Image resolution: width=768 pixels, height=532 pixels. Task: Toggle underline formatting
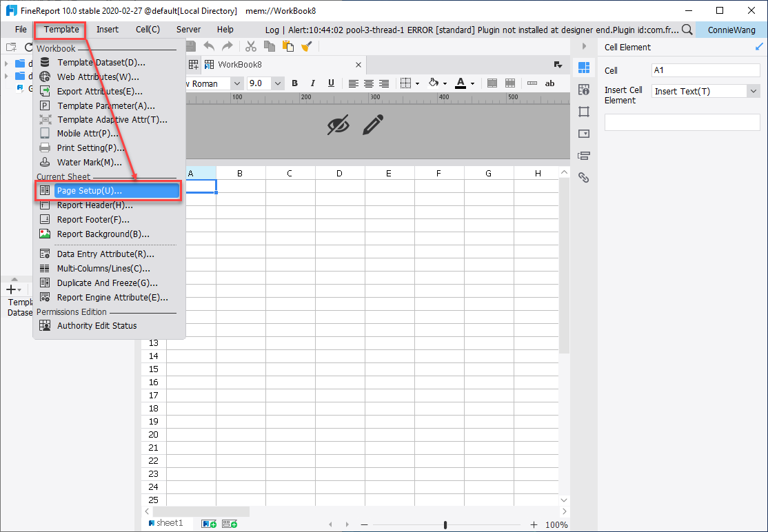coord(331,83)
